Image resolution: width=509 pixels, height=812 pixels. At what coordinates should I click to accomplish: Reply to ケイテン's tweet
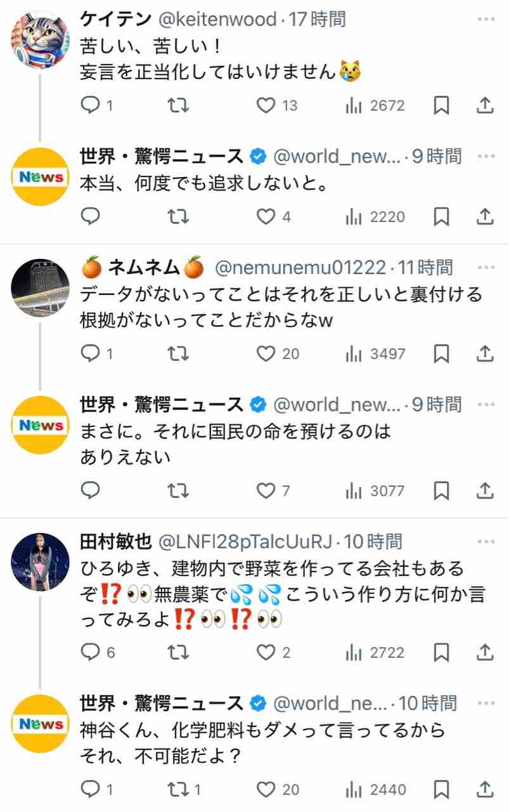91,105
